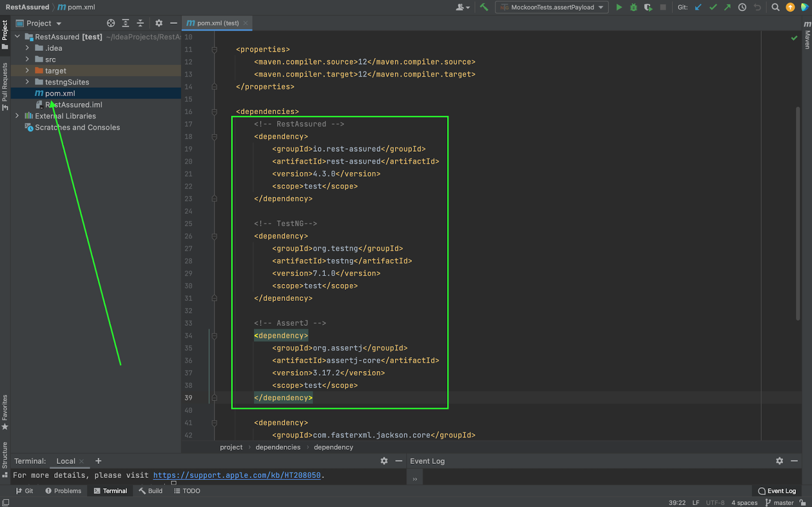812x507 pixels.
Task: Open Git history clock icon
Action: pos(742,7)
